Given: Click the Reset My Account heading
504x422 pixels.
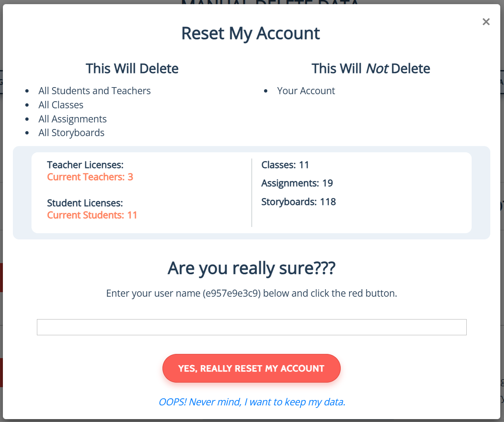Looking at the screenshot, I should 251,34.
